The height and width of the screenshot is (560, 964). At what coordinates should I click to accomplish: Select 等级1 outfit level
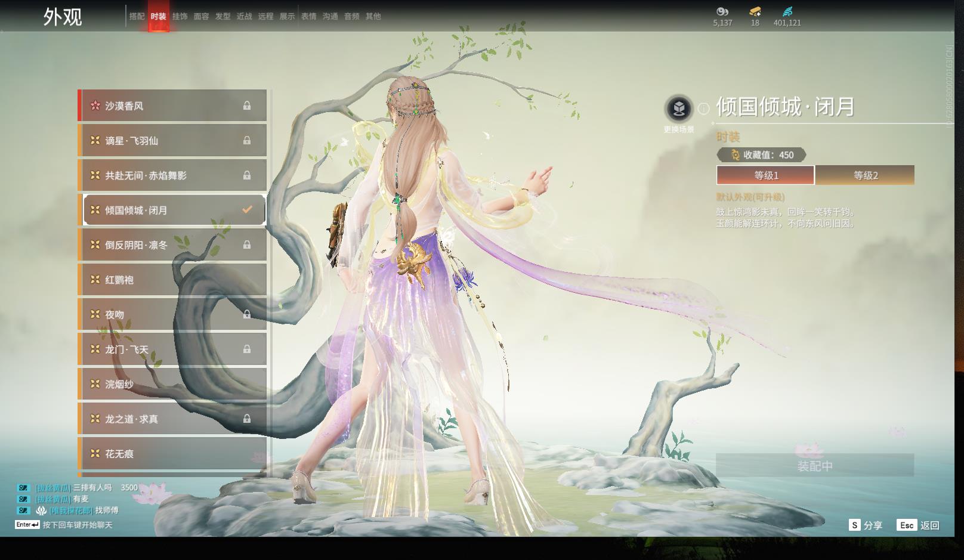coord(765,175)
